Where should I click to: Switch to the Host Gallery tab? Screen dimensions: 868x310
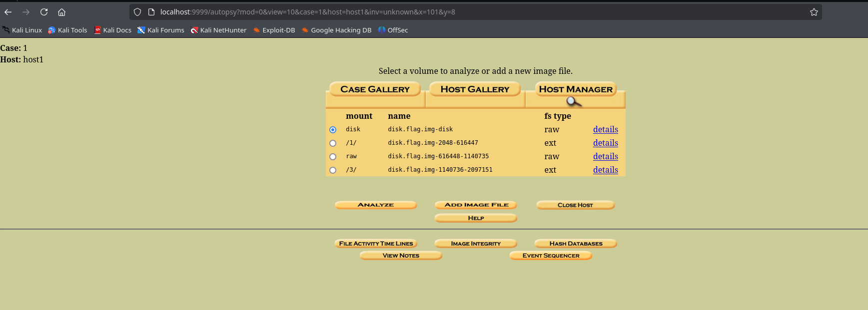coord(475,89)
